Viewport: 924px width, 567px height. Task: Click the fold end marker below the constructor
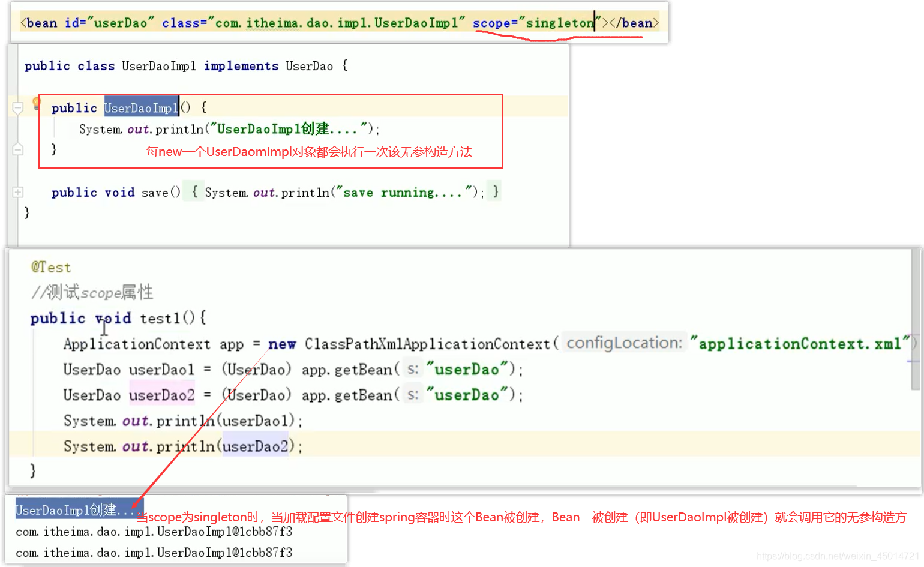coord(18,149)
